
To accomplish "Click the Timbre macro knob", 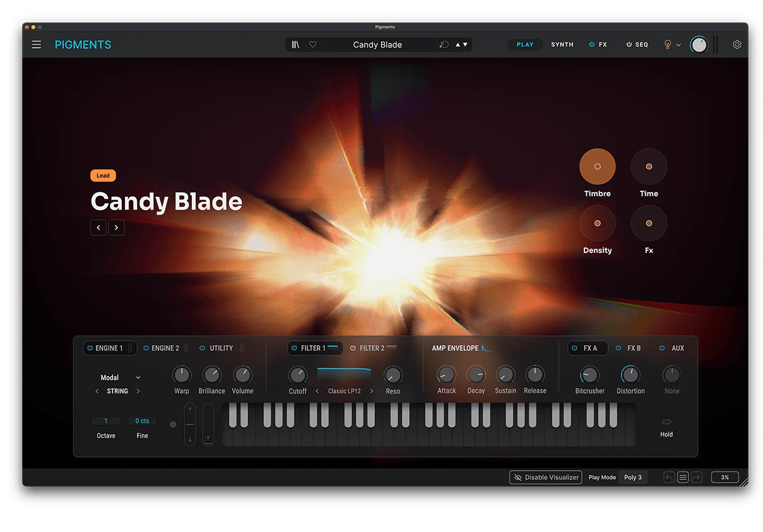I will tap(597, 167).
